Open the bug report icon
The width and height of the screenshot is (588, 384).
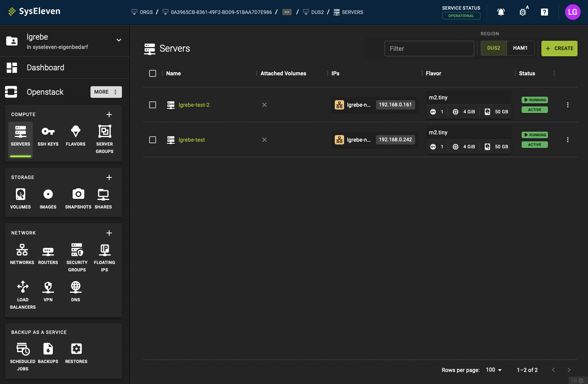pyautogui.click(x=523, y=12)
